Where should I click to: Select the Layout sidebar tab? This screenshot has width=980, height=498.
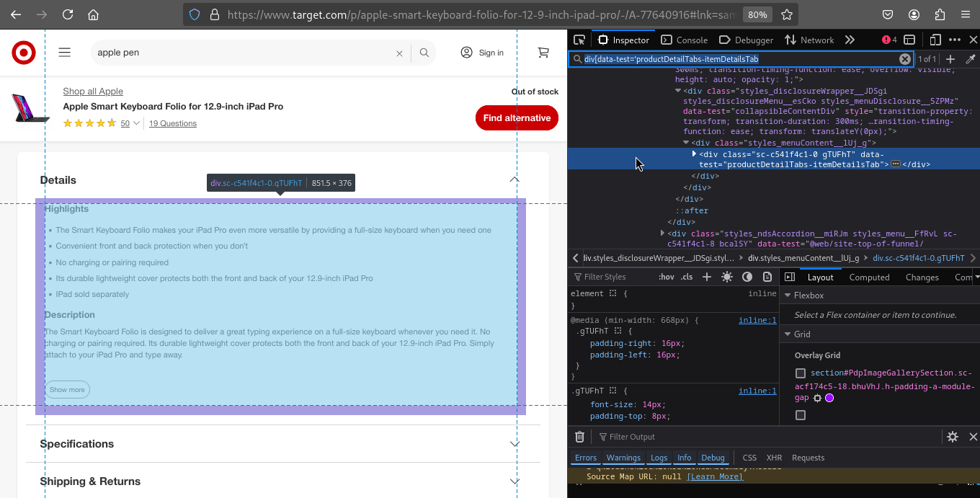tap(820, 277)
